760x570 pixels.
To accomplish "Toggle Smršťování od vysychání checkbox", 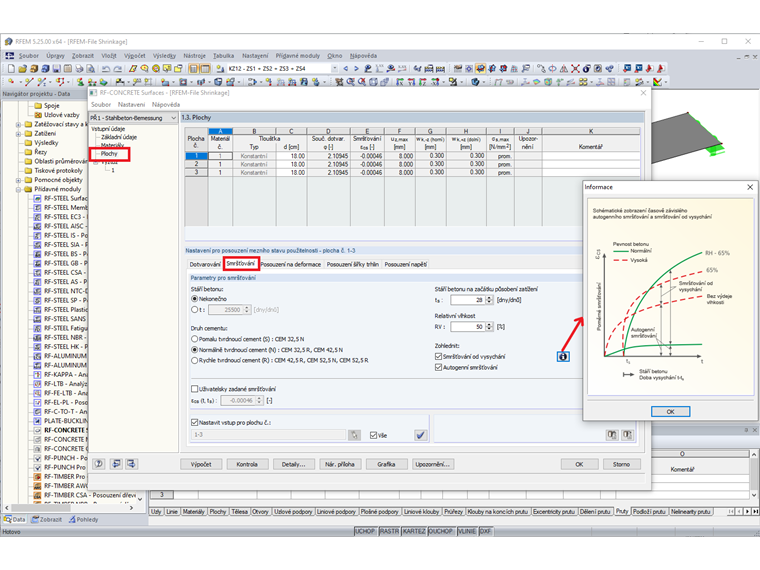I will pos(439,356).
